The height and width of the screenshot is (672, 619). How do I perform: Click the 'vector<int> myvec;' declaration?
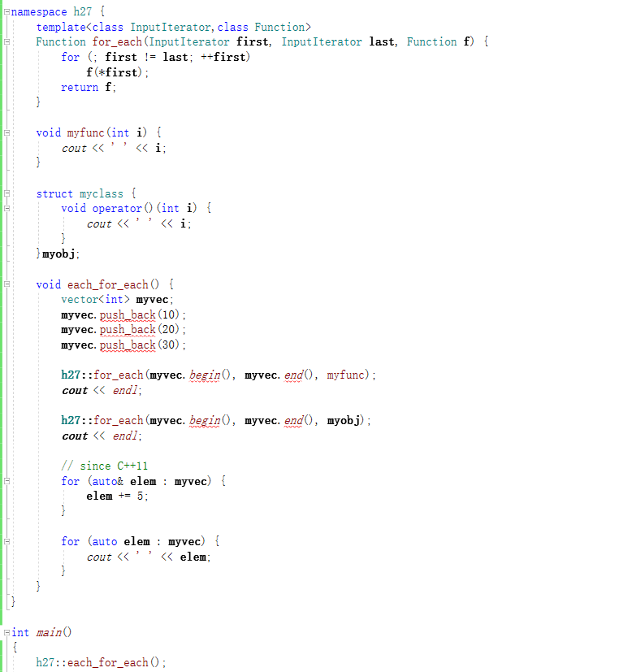pyautogui.click(x=117, y=300)
